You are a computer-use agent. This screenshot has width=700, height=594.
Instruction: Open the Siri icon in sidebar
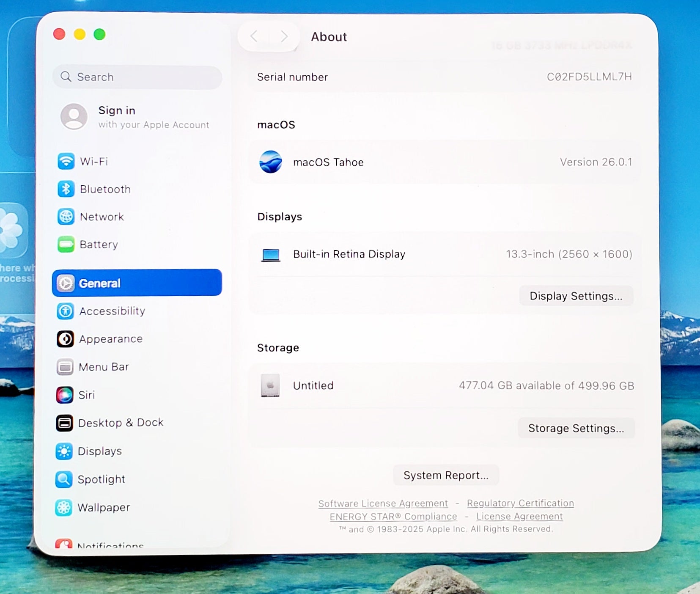click(65, 395)
